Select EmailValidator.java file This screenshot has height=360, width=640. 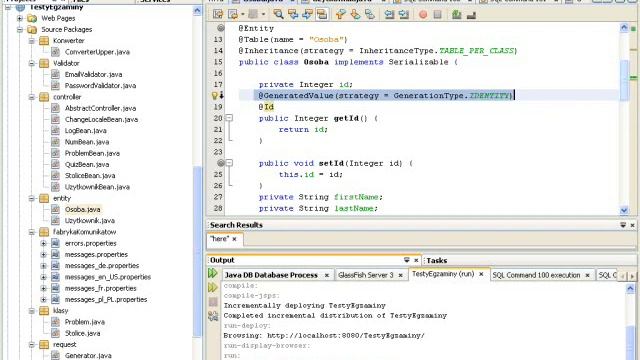coord(93,74)
